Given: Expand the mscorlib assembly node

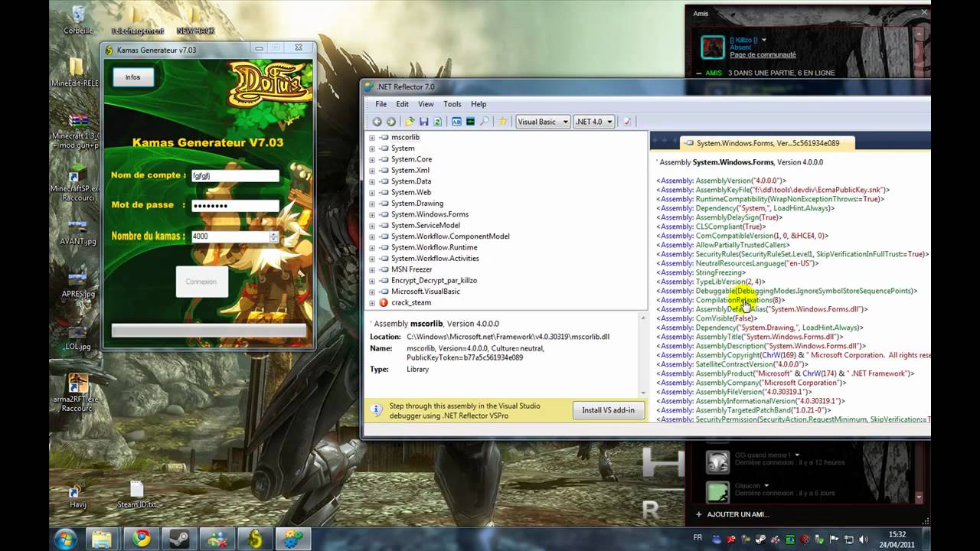Looking at the screenshot, I should (x=372, y=138).
